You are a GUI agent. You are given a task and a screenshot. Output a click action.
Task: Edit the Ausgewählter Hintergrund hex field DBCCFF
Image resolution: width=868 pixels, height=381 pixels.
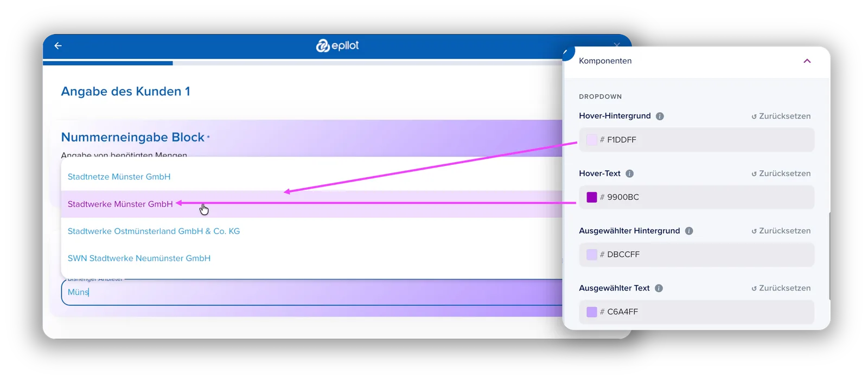pos(697,255)
